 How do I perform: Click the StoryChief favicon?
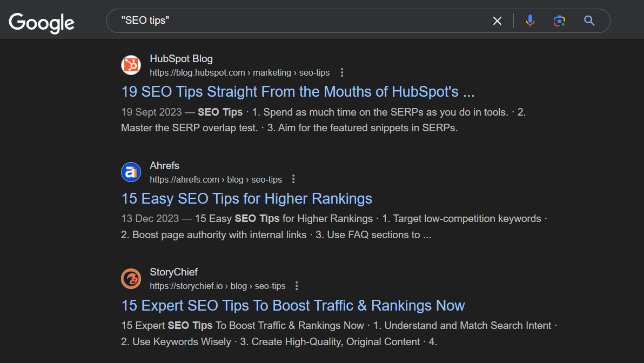[131, 279]
